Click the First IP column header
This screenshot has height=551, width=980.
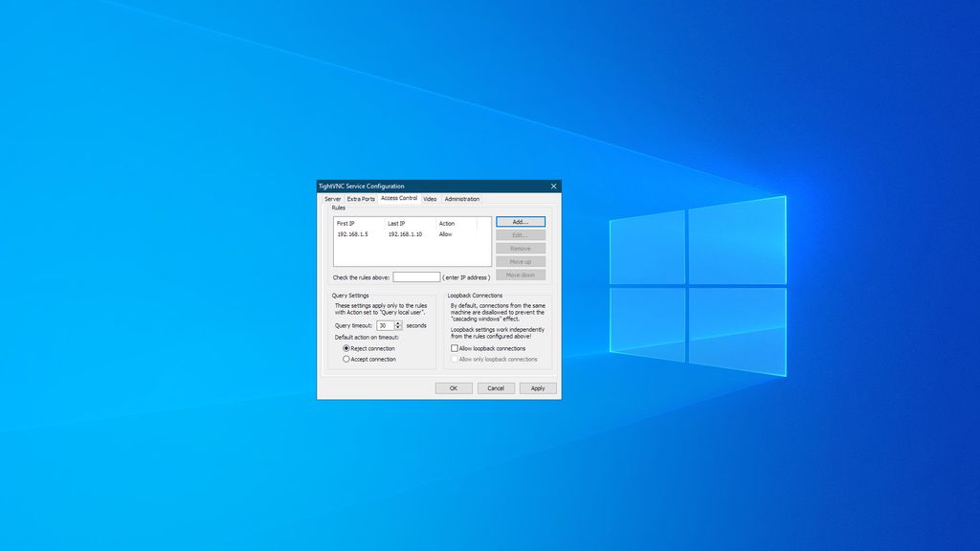(347, 222)
